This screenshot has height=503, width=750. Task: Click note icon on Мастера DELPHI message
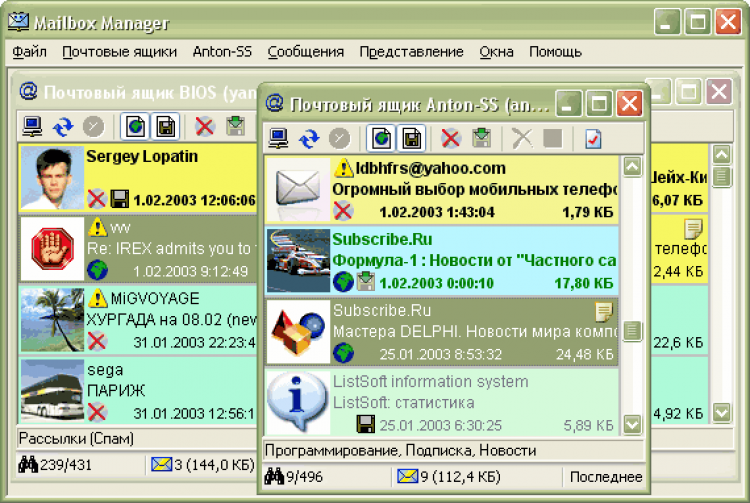coord(604,312)
